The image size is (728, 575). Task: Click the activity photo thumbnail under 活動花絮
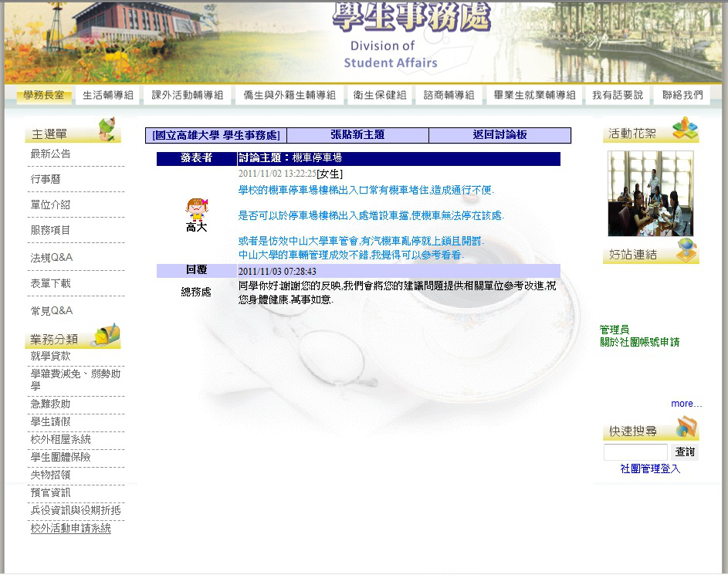pyautogui.click(x=651, y=194)
